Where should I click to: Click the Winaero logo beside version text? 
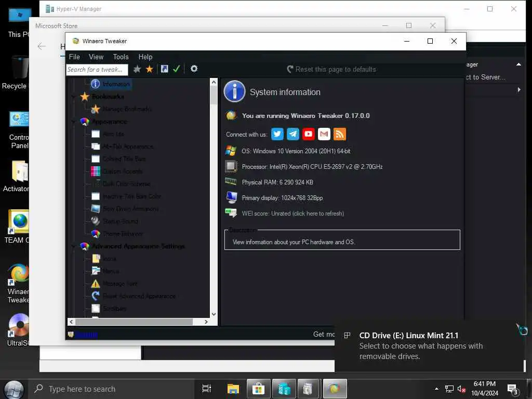(x=231, y=115)
